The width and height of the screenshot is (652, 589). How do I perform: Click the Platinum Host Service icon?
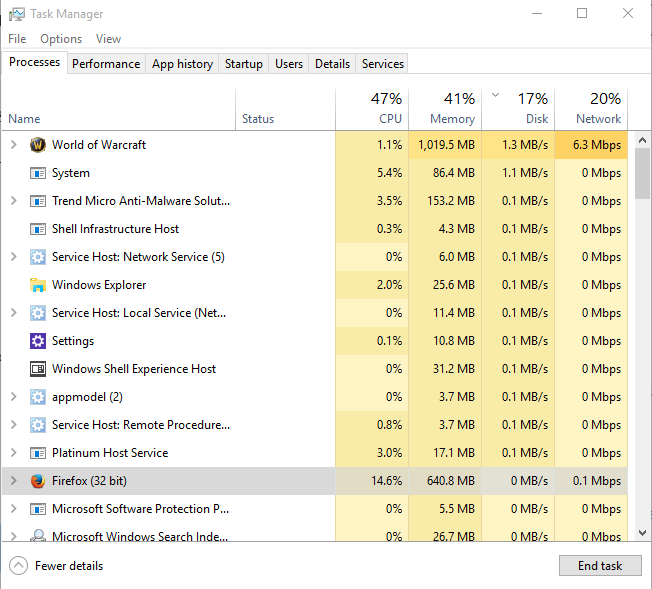coord(38,453)
